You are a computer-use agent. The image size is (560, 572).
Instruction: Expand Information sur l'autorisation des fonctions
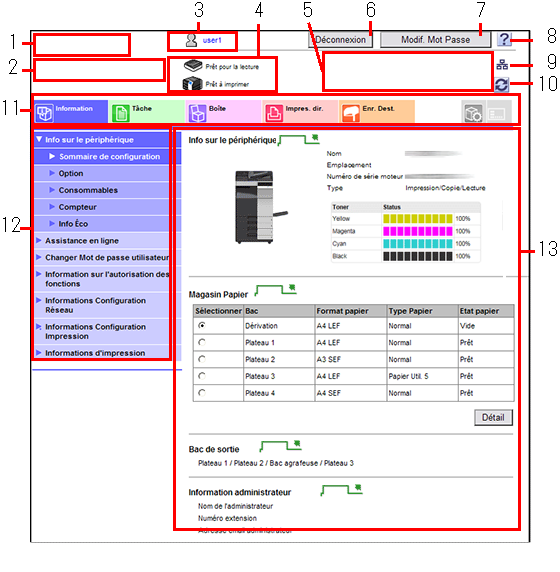(108, 279)
